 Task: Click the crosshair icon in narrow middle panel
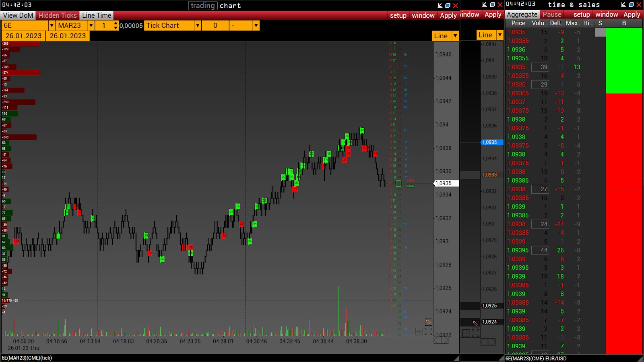coord(466,333)
